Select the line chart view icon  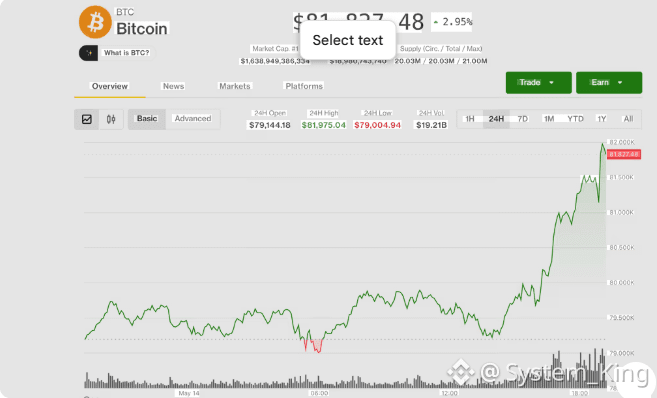87,119
